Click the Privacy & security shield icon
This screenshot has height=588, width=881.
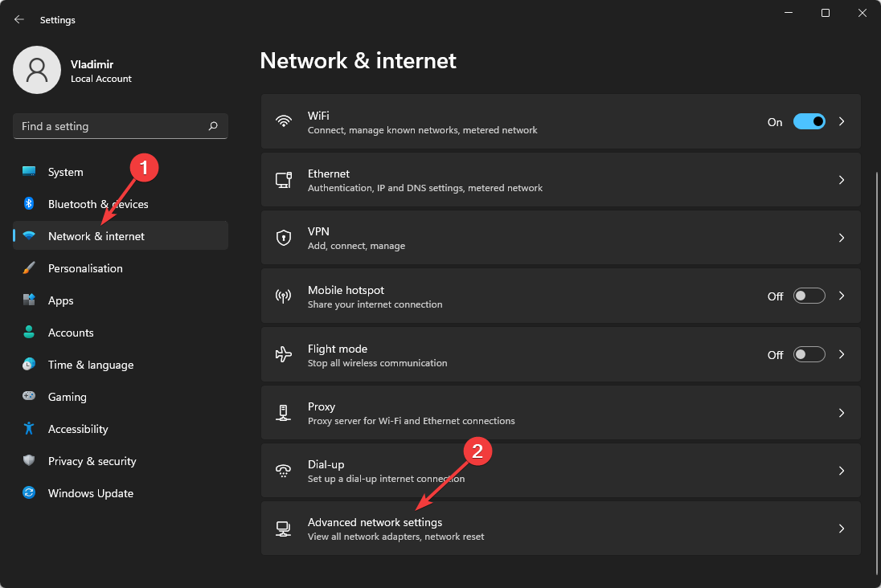click(x=29, y=461)
